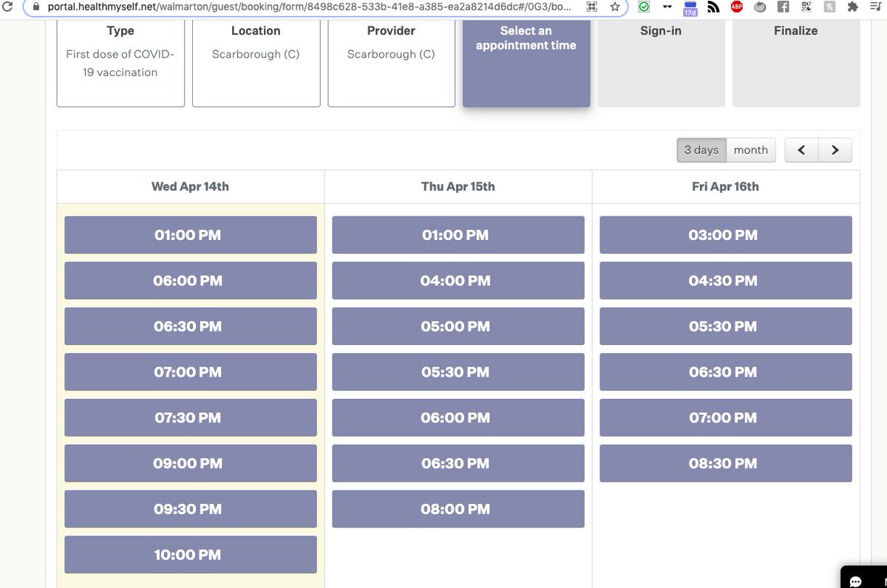Book Wed Apr 14th 09:30 PM slot

coord(191,509)
